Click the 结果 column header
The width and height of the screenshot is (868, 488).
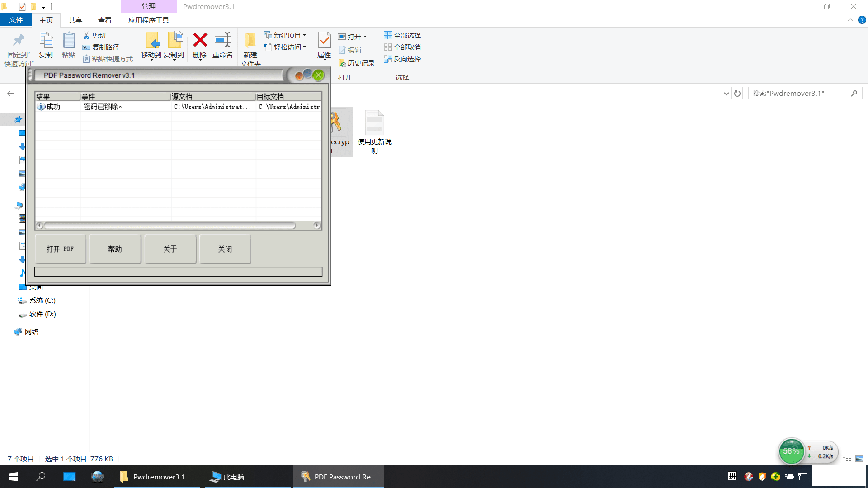tap(58, 96)
